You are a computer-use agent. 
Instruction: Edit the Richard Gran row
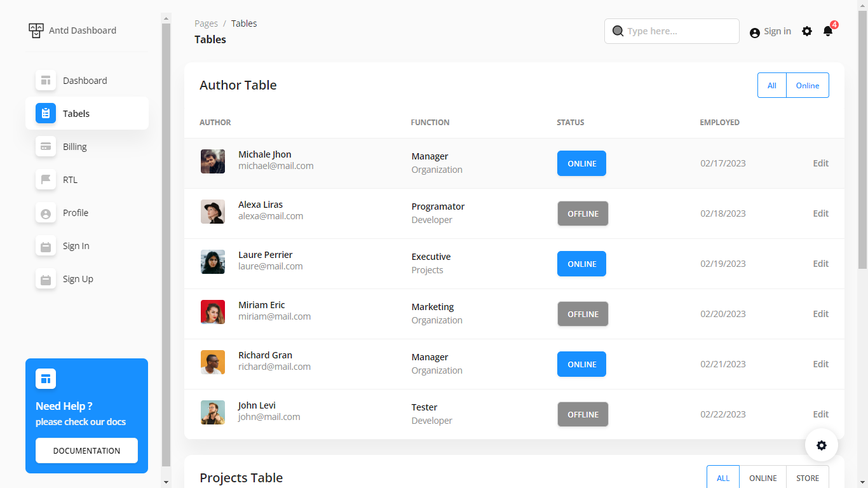821,364
